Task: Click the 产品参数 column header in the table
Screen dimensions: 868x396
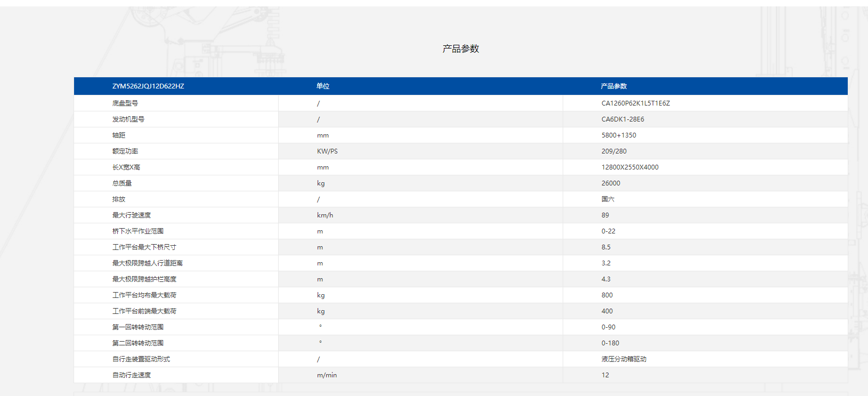Action: tap(614, 86)
